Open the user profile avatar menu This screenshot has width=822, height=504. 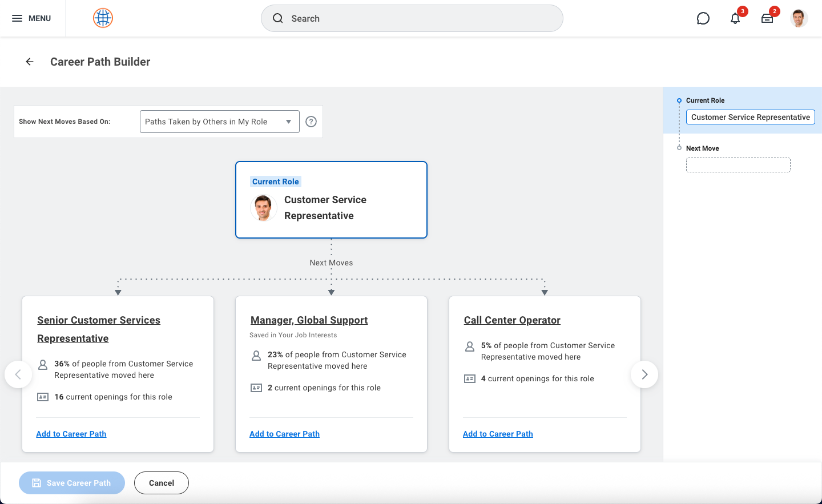[799, 18]
